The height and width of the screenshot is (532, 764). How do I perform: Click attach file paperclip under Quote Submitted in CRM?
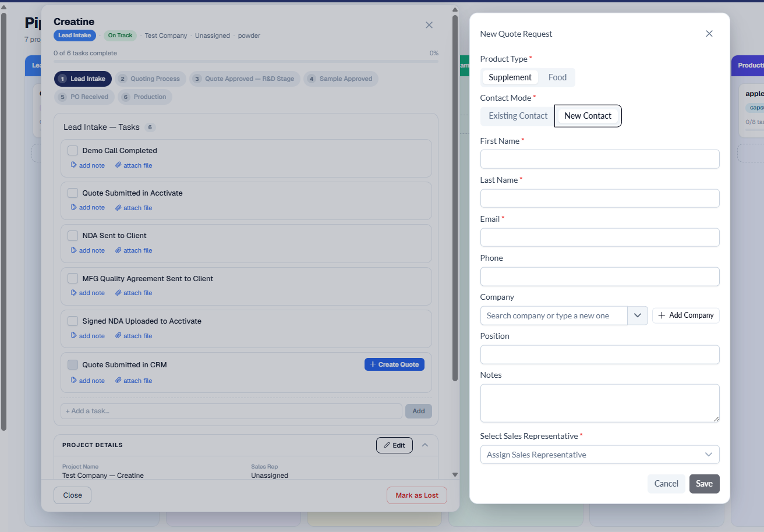point(118,381)
